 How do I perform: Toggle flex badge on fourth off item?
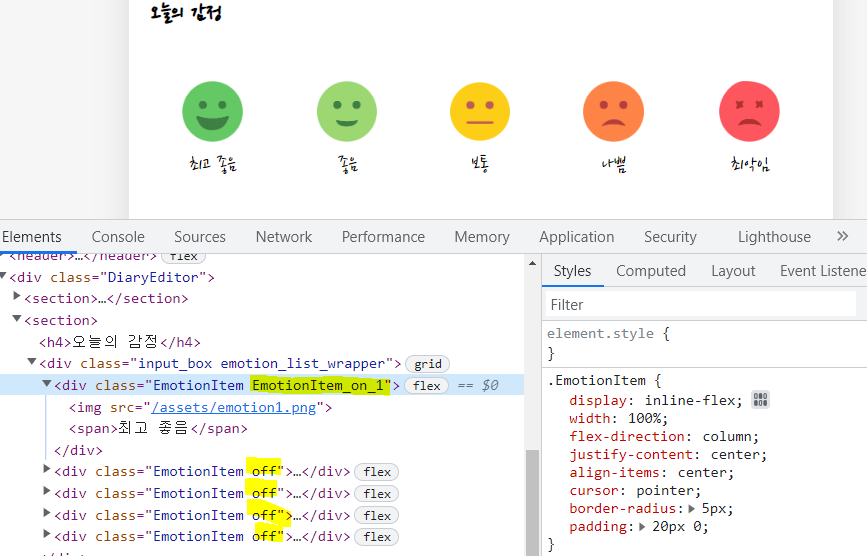click(377, 537)
